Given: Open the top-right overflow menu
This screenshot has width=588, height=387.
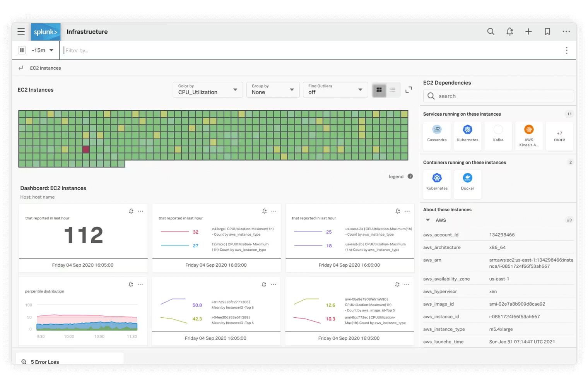Looking at the screenshot, I should 566,31.
